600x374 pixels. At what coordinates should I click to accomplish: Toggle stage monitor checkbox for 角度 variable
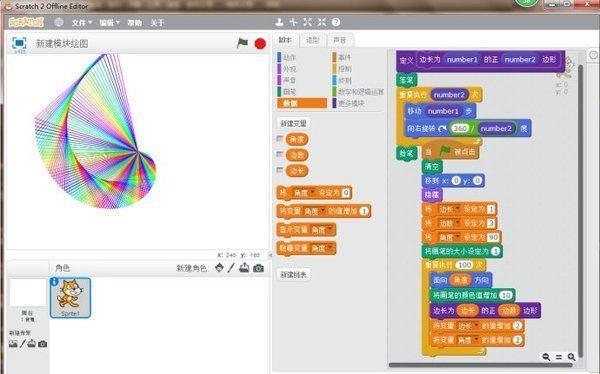280,139
